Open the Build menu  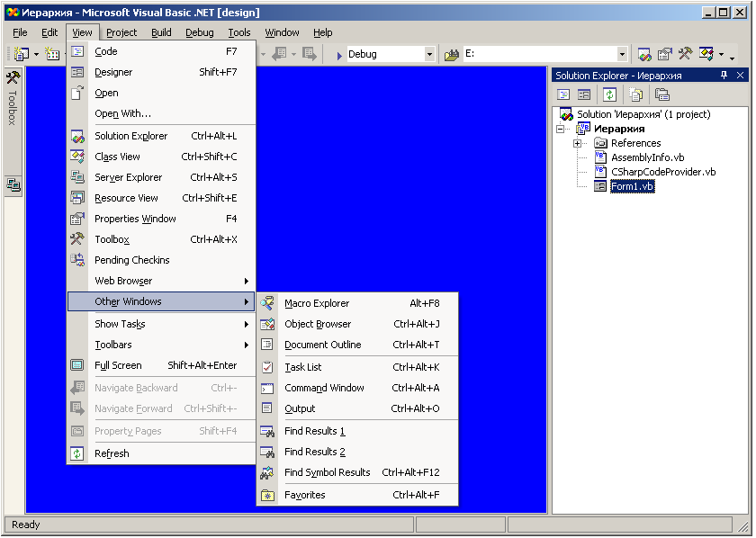tap(161, 32)
